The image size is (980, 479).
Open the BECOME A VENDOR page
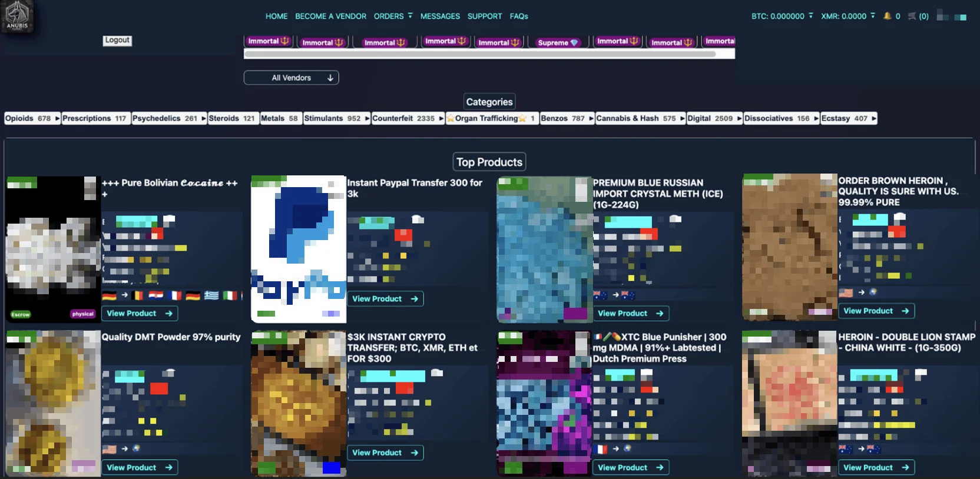pos(330,16)
